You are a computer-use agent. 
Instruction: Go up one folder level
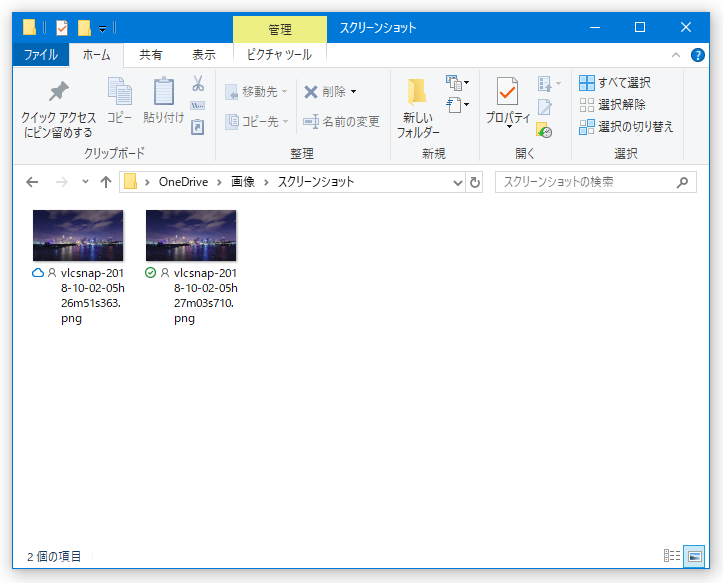(106, 182)
